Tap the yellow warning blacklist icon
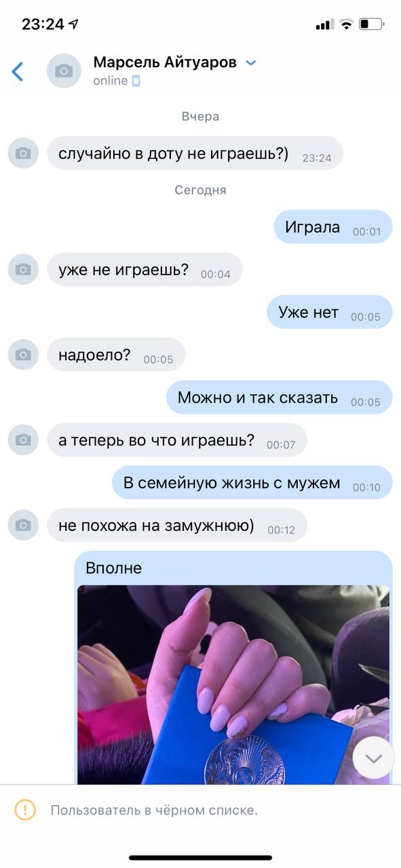The image size is (401, 868). click(25, 810)
